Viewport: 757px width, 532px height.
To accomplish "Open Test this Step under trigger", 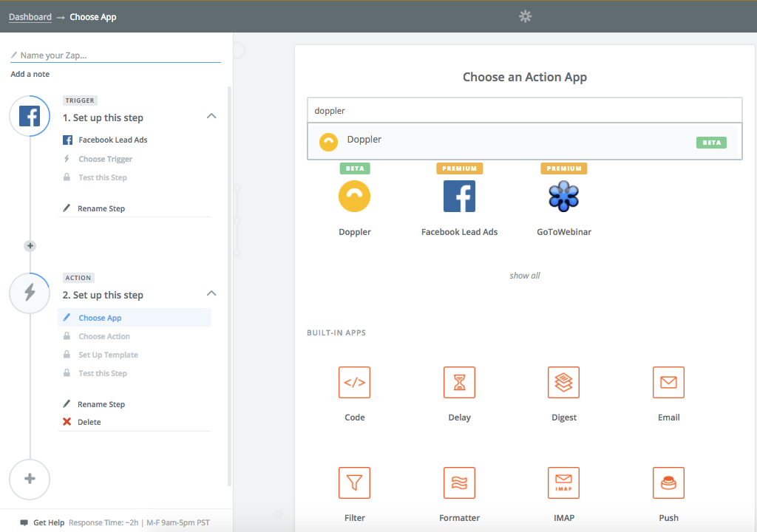I will (103, 177).
